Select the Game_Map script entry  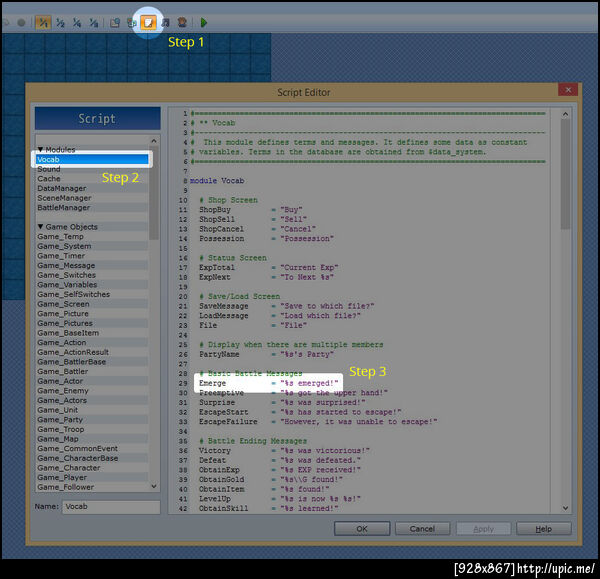92,439
